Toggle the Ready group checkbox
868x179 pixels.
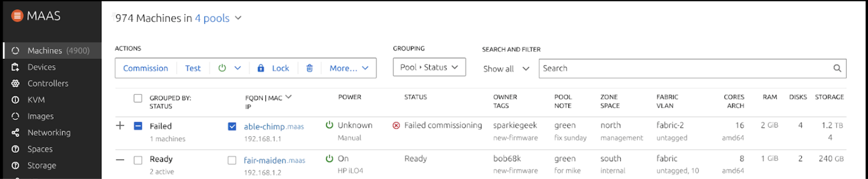(x=138, y=160)
